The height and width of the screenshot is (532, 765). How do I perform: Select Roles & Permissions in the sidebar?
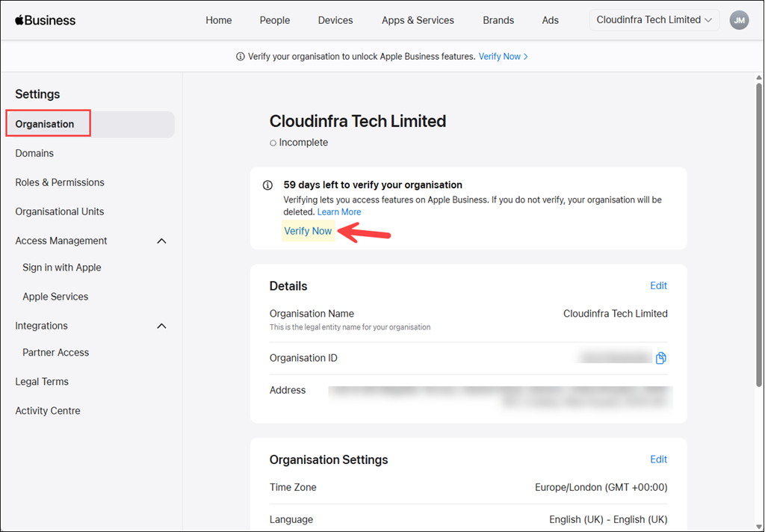60,182
